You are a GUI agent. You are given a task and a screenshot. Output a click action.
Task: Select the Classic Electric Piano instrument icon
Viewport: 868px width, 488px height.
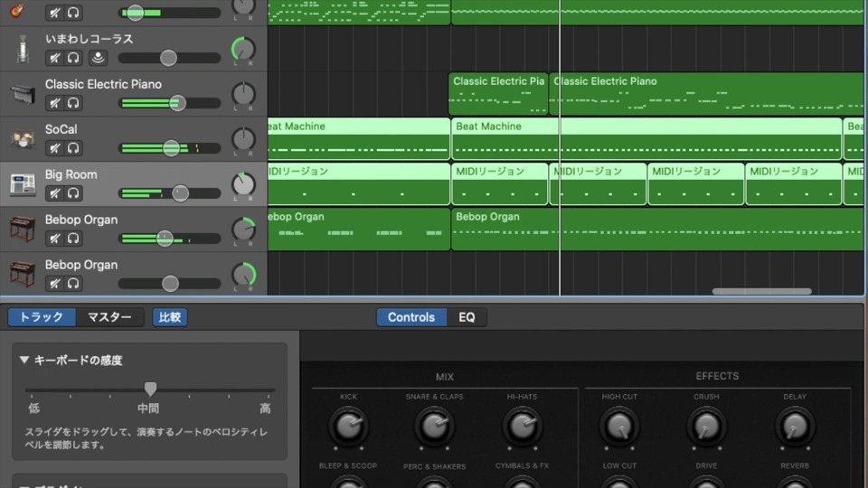(23, 95)
